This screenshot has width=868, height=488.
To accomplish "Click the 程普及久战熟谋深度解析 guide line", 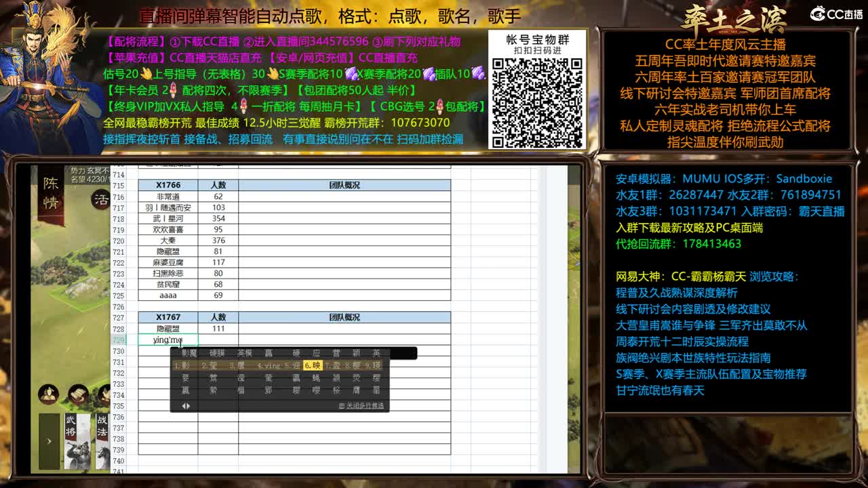I will 677,293.
